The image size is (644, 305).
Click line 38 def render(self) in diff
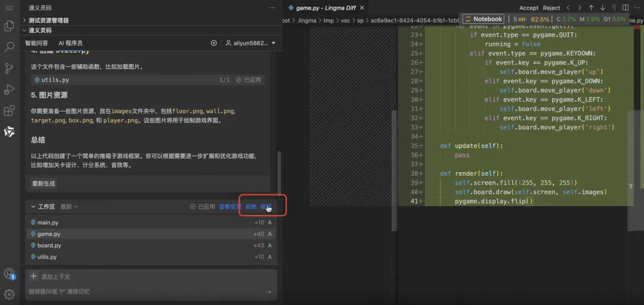click(471, 173)
